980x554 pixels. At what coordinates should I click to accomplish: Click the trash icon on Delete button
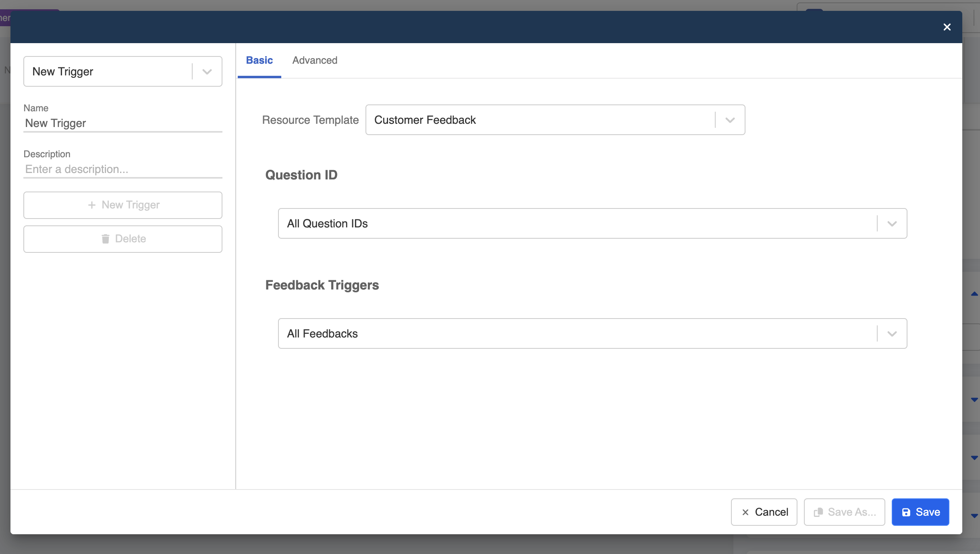106,239
